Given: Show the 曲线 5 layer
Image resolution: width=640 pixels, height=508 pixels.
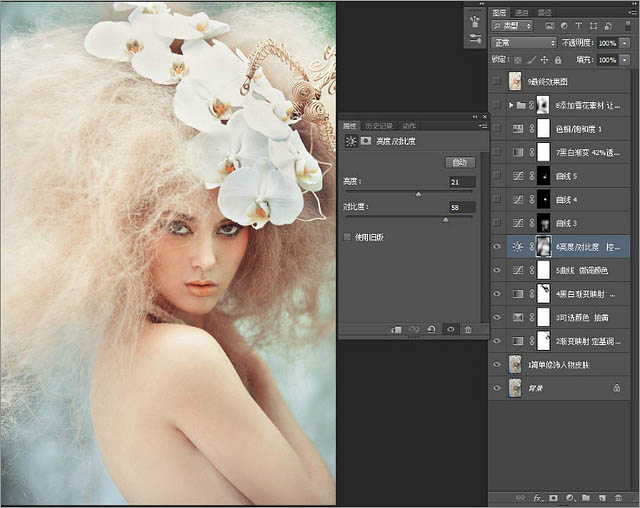Looking at the screenshot, I should click(x=498, y=175).
